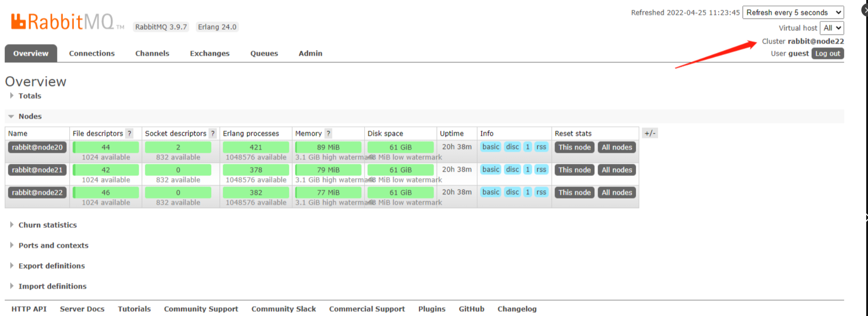Screen dimensions: 868x316
Task: Open the GitHub footer link
Action: point(471,309)
